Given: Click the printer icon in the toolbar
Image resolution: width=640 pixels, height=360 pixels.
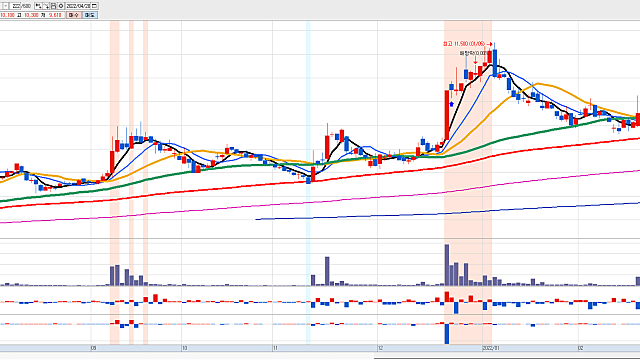Looking at the screenshot, I should click(x=53, y=6).
